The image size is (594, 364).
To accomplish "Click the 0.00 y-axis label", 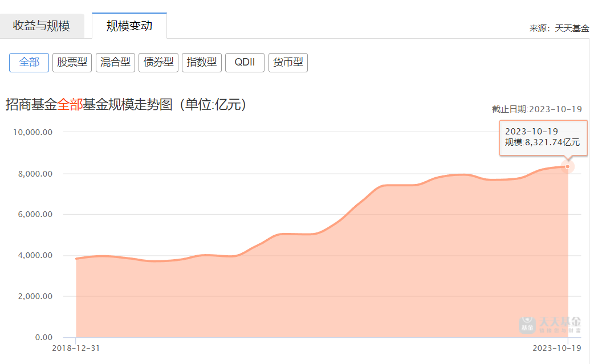I will point(44,337).
